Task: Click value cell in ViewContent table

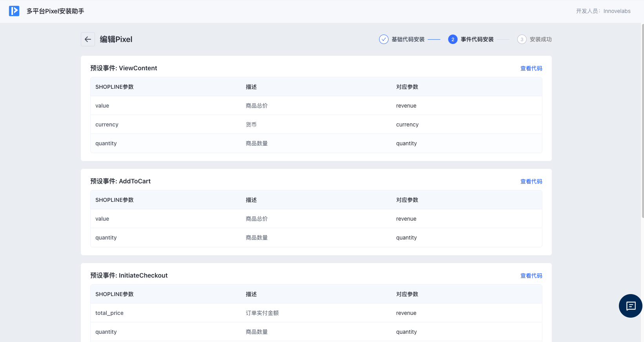Action: tap(102, 106)
